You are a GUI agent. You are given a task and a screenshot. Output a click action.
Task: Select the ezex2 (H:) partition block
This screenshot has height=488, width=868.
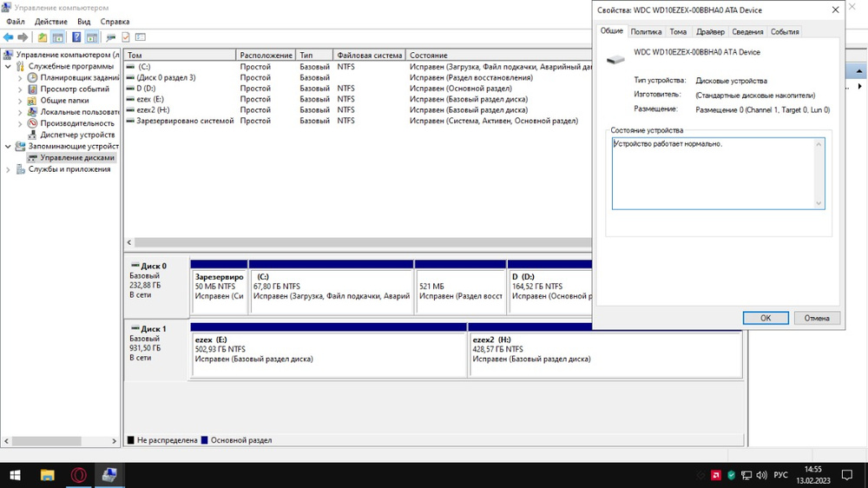pos(605,353)
